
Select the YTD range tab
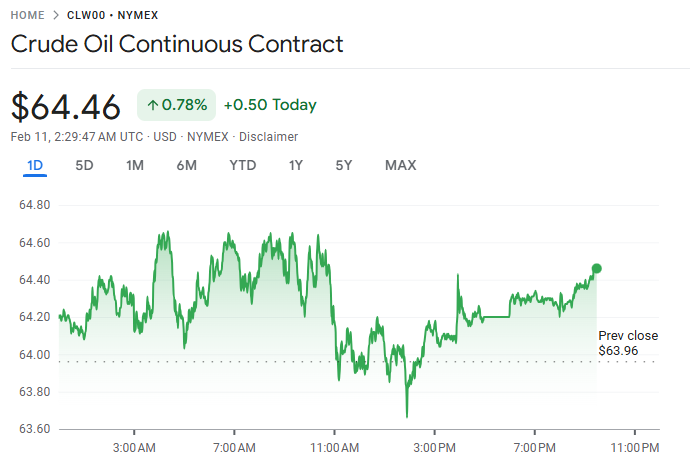tap(243, 165)
